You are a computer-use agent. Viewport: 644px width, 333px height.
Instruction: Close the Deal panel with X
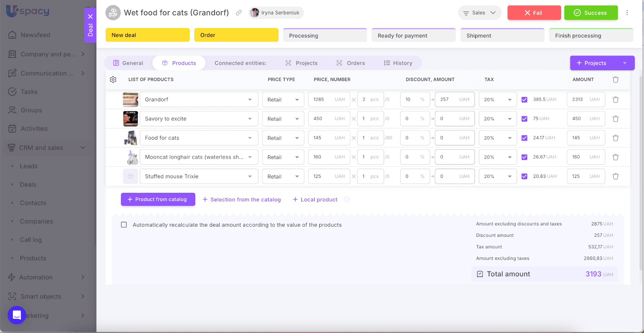click(x=90, y=17)
